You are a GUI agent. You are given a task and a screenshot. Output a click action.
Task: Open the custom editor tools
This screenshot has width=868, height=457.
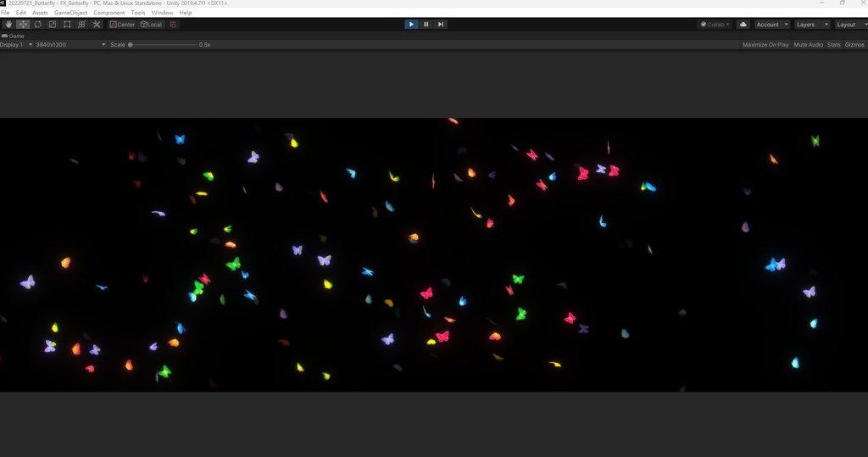point(97,25)
